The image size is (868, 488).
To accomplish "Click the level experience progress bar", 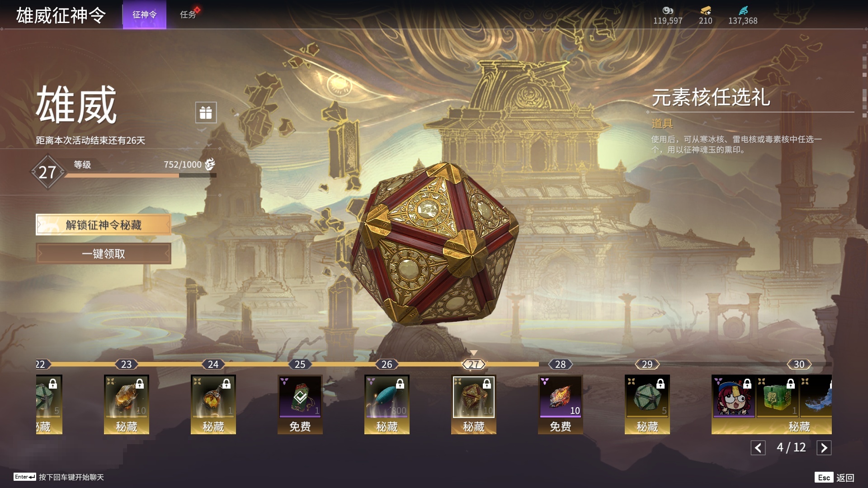I will coord(140,175).
